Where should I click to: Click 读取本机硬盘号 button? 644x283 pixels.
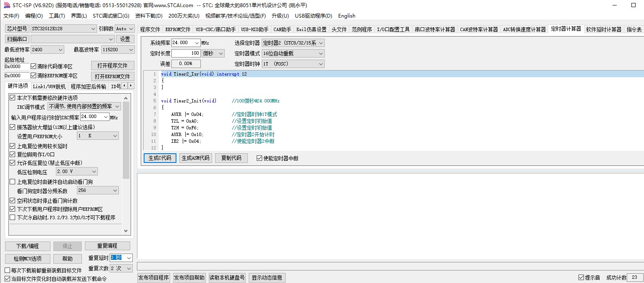click(x=227, y=278)
